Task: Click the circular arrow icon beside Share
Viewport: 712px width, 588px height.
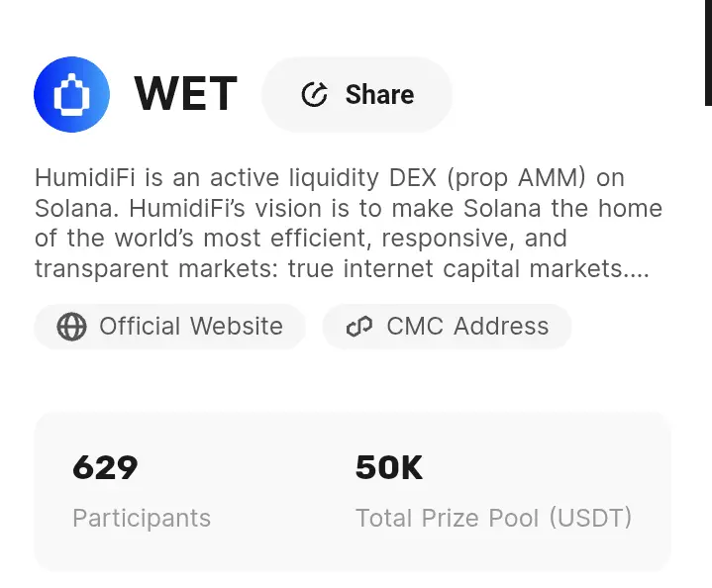Action: coord(314,95)
